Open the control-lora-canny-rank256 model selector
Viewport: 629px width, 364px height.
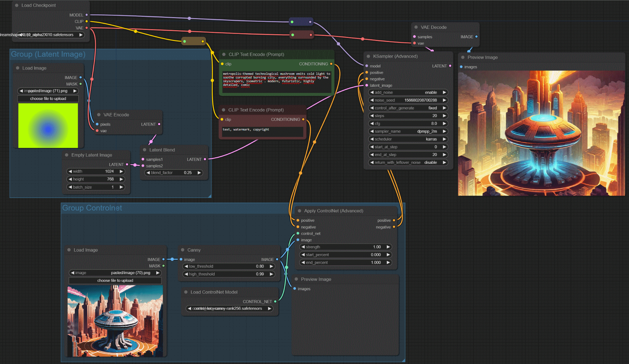tap(229, 308)
